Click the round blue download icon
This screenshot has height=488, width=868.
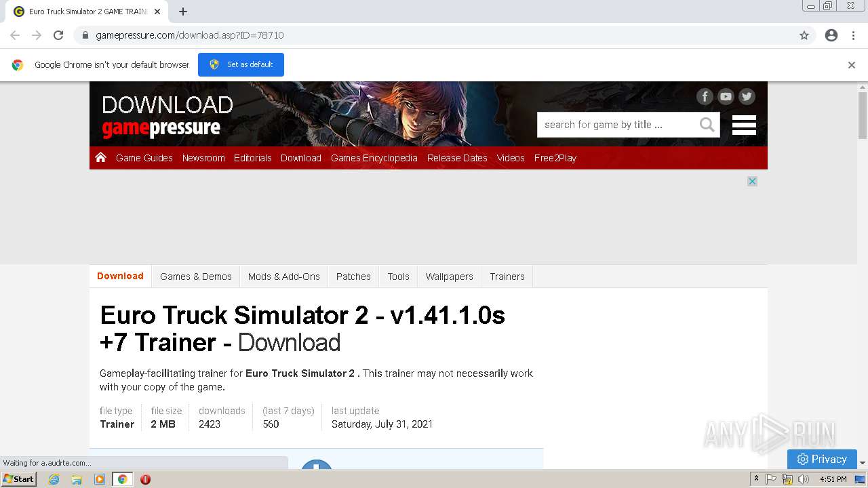pyautogui.click(x=317, y=464)
